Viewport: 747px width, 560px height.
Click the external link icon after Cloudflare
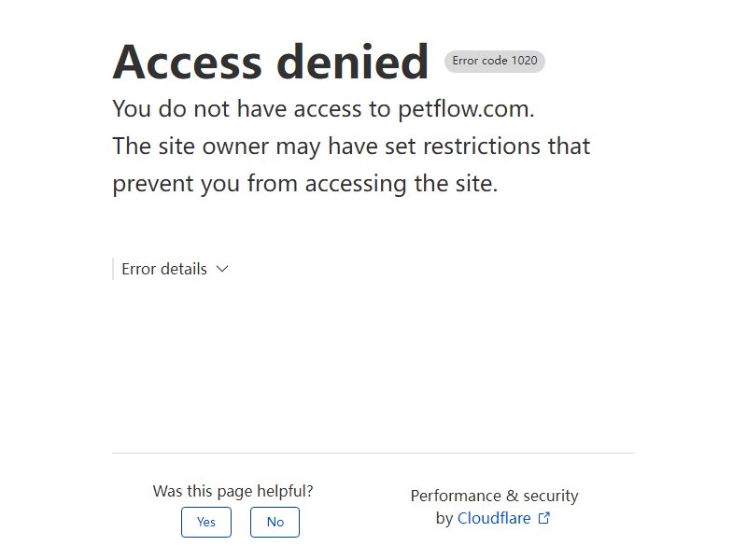[544, 518]
